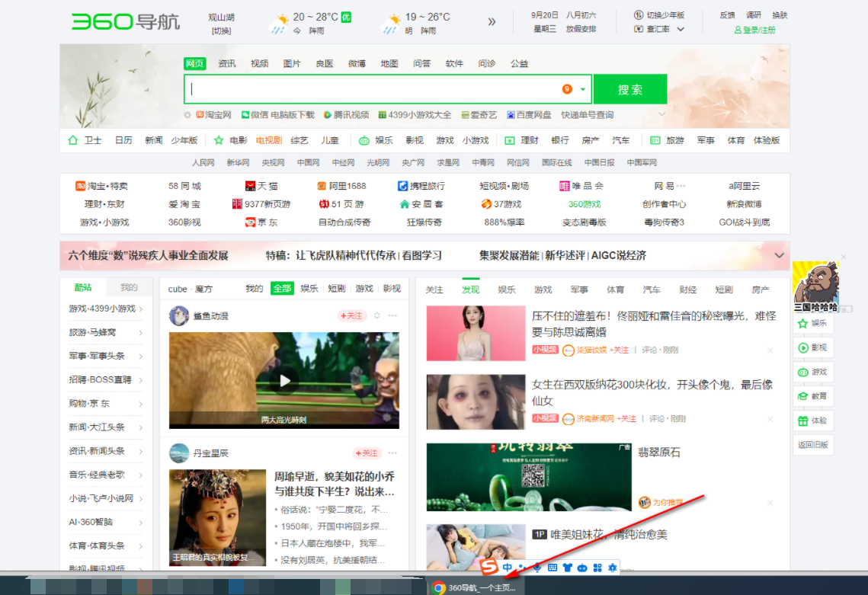Viewport: 868px width, 595px height.
Task: Open the search settings gear icon
Action: (187, 115)
